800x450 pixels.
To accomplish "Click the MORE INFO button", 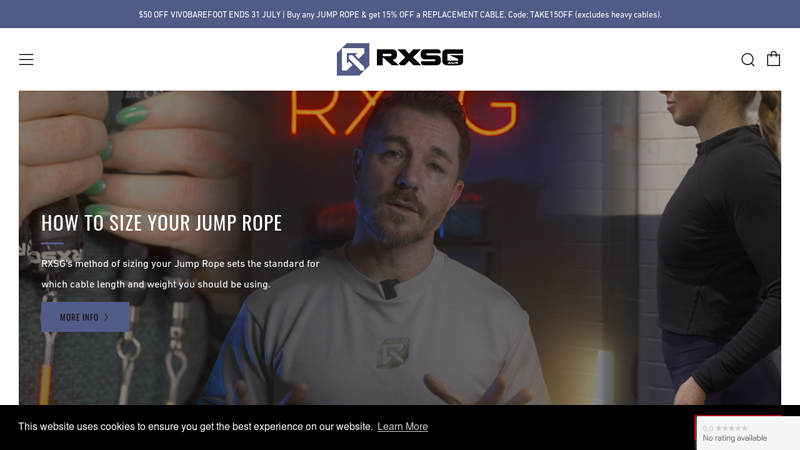I will [85, 317].
